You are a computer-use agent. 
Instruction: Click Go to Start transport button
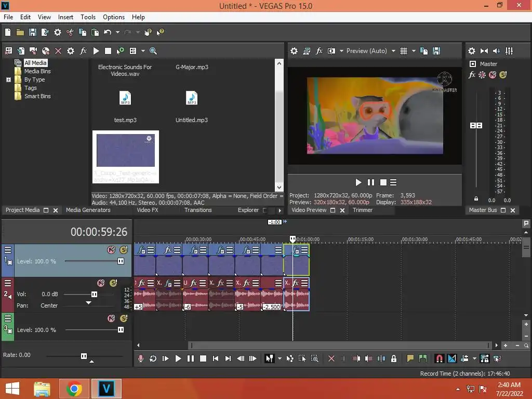[216, 358]
